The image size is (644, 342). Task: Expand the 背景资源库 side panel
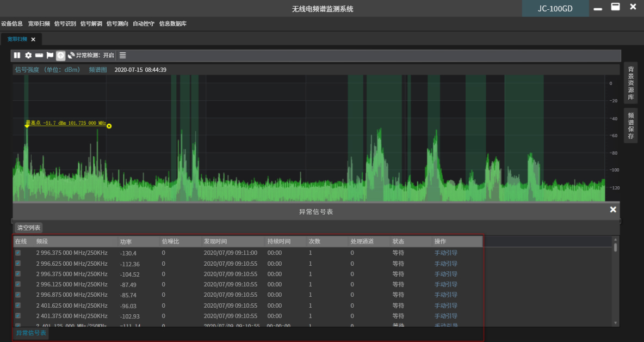[x=631, y=83]
